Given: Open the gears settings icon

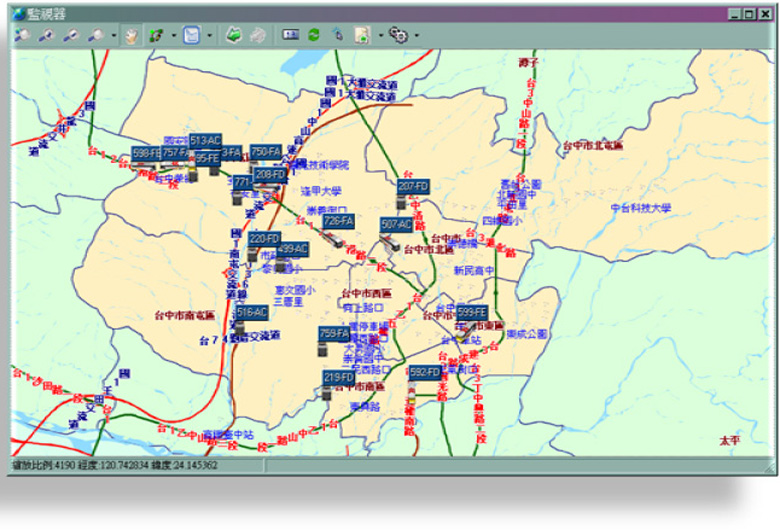Looking at the screenshot, I should tap(398, 35).
